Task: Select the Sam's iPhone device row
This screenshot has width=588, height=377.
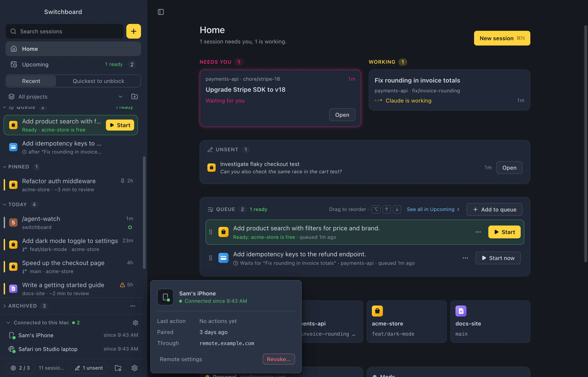Action: pyautogui.click(x=73, y=335)
